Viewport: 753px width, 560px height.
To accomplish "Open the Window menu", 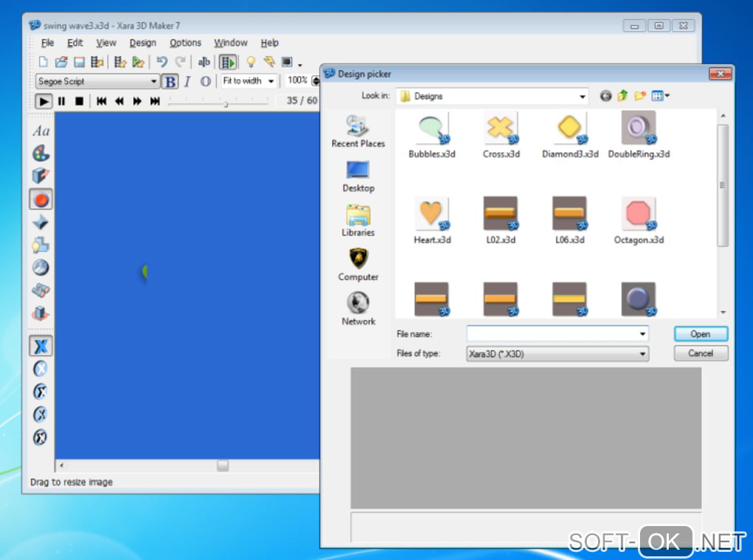I will coord(230,43).
